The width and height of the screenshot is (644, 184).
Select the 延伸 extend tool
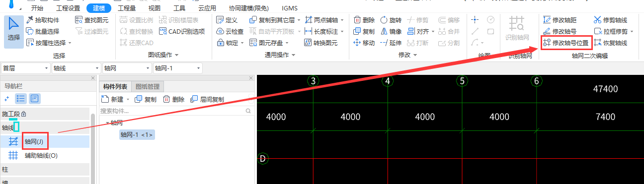pos(391,43)
